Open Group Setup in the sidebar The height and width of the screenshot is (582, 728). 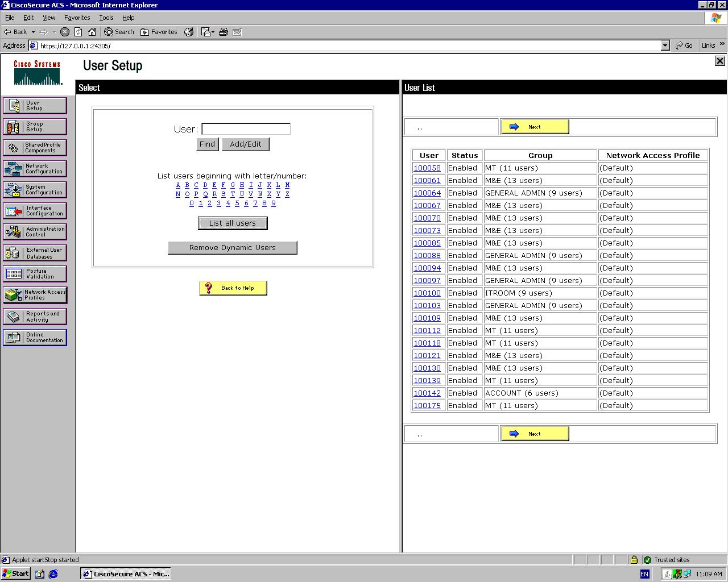[x=34, y=127]
